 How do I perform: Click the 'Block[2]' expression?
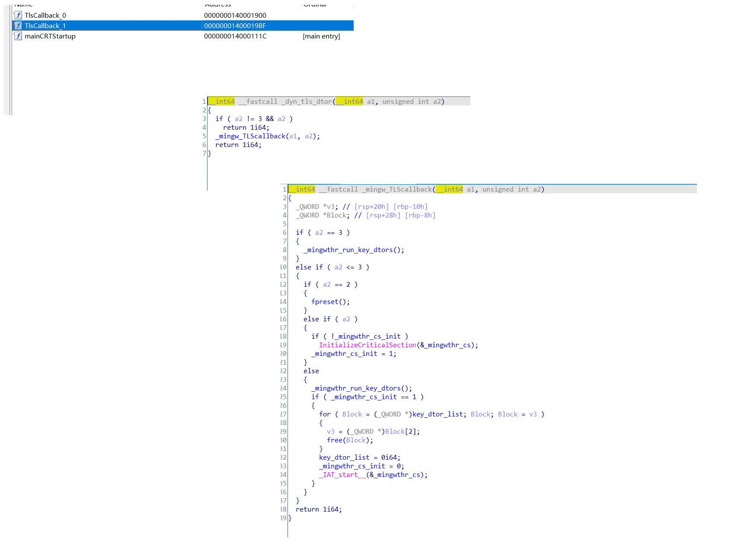(x=401, y=432)
